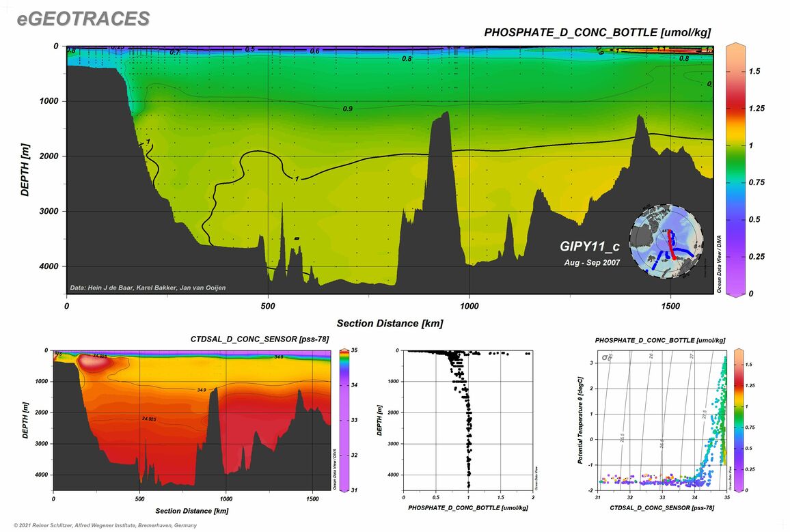Click the Section Distance axis label of the main plot

[390, 323]
